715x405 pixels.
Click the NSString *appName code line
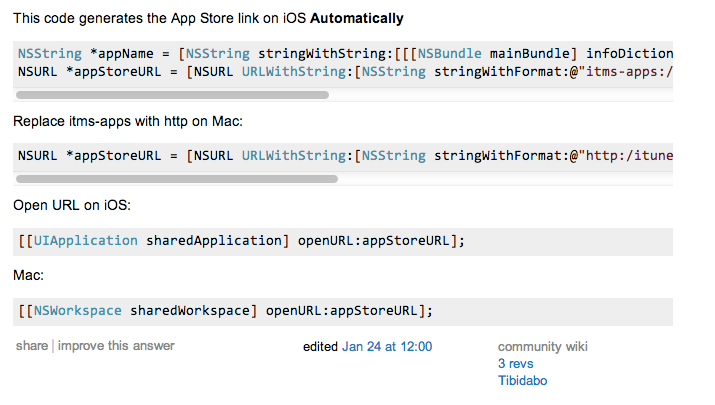(x=345, y=54)
